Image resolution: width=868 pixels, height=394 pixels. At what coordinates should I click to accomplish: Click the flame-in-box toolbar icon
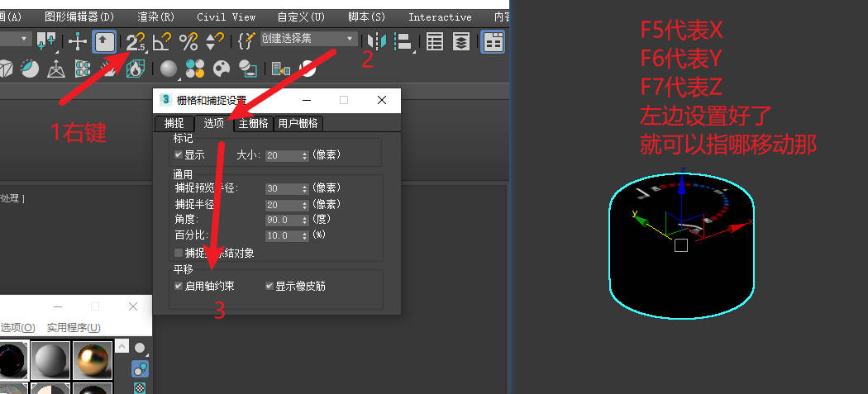tap(135, 69)
